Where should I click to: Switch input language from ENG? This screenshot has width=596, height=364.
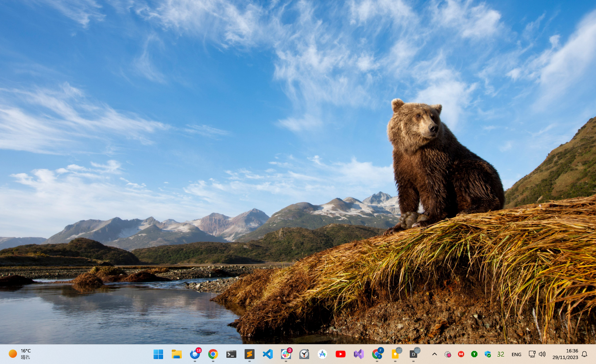(517, 354)
